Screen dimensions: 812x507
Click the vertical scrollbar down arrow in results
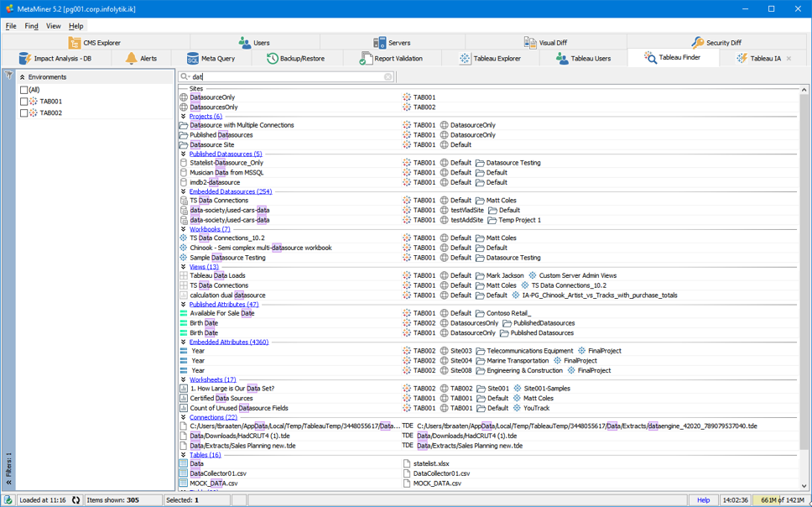pos(804,486)
